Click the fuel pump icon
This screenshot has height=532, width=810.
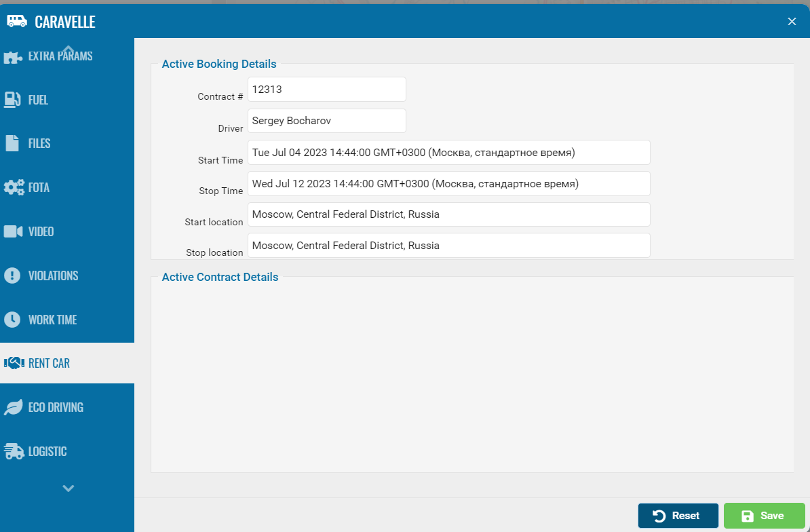(13, 100)
